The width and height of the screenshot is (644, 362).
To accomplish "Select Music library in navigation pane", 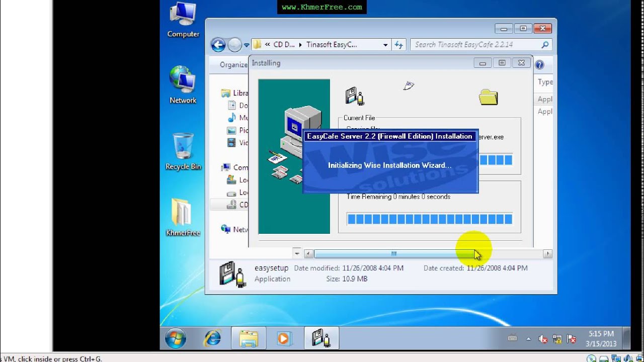I will (238, 118).
